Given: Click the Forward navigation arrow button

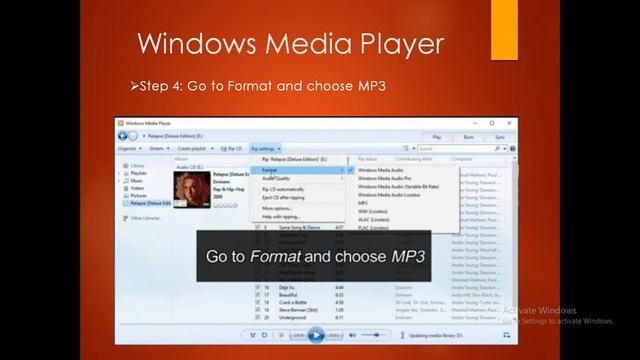Looking at the screenshot, I should click(x=133, y=136).
